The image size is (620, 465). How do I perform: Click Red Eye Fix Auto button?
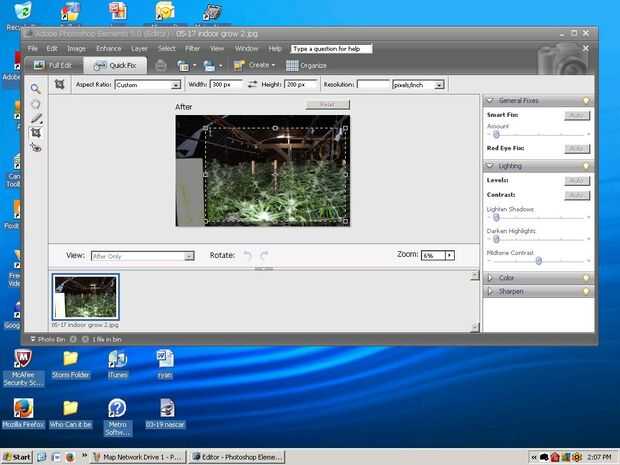pos(577,148)
